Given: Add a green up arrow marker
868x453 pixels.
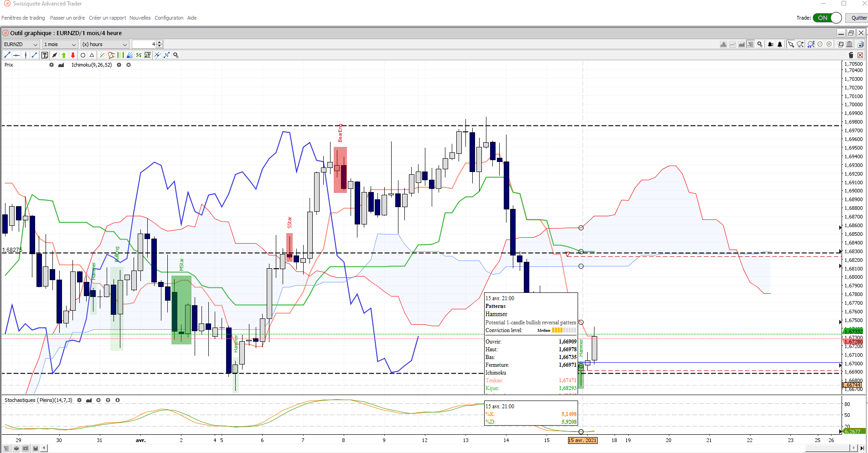Looking at the screenshot, I should [64, 55].
